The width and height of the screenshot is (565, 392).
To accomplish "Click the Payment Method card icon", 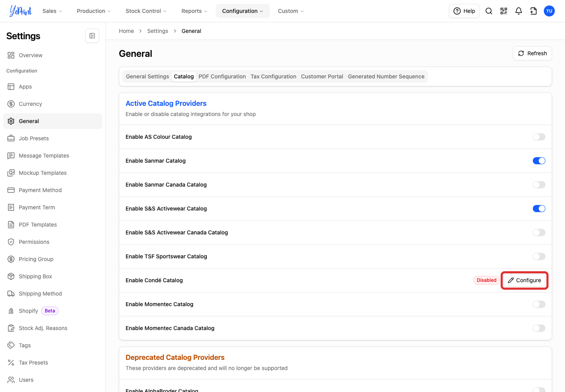I will tap(11, 190).
